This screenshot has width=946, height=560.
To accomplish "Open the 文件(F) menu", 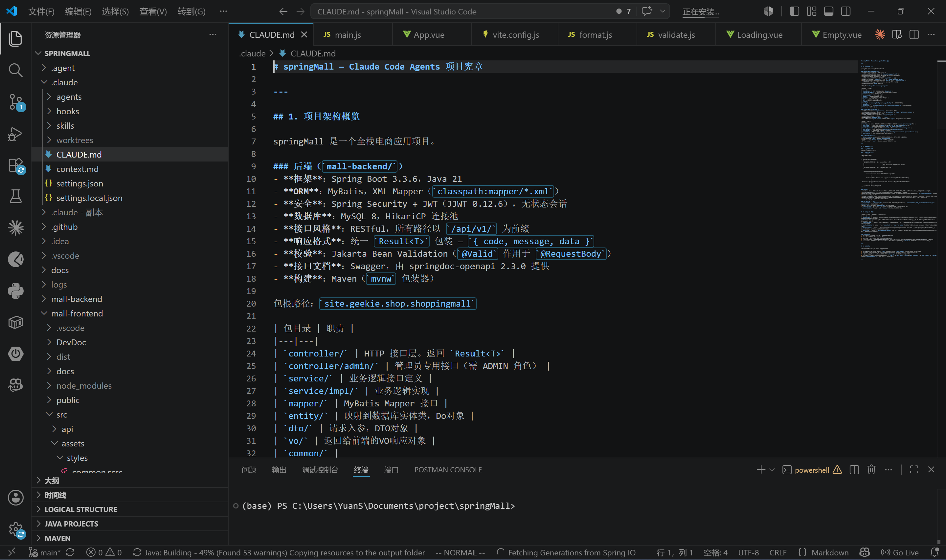I will coord(41,12).
